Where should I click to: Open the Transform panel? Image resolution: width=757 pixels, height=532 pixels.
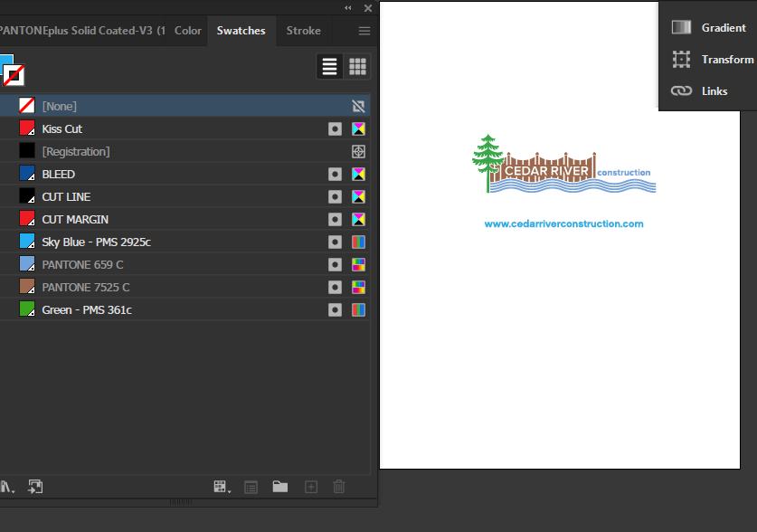pos(713,60)
